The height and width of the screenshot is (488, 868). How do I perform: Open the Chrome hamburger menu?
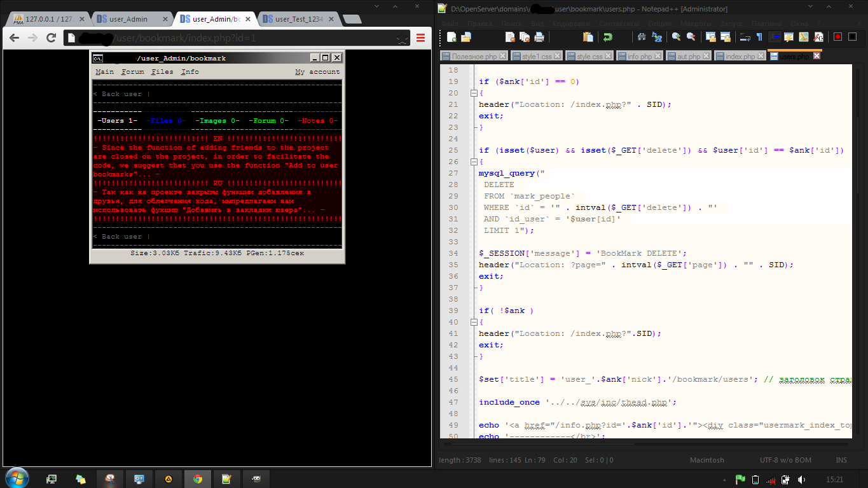tap(420, 38)
